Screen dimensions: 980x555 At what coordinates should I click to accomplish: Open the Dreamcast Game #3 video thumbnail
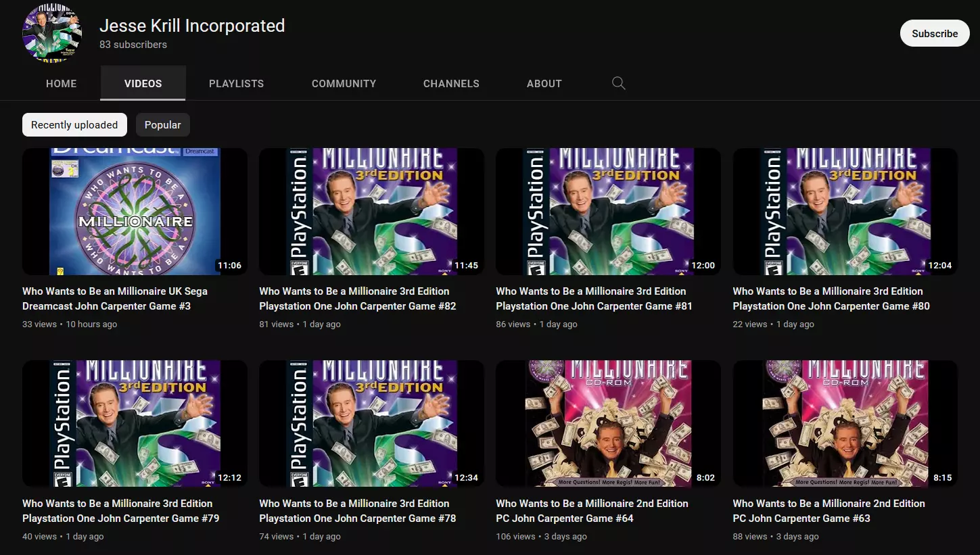tap(135, 212)
